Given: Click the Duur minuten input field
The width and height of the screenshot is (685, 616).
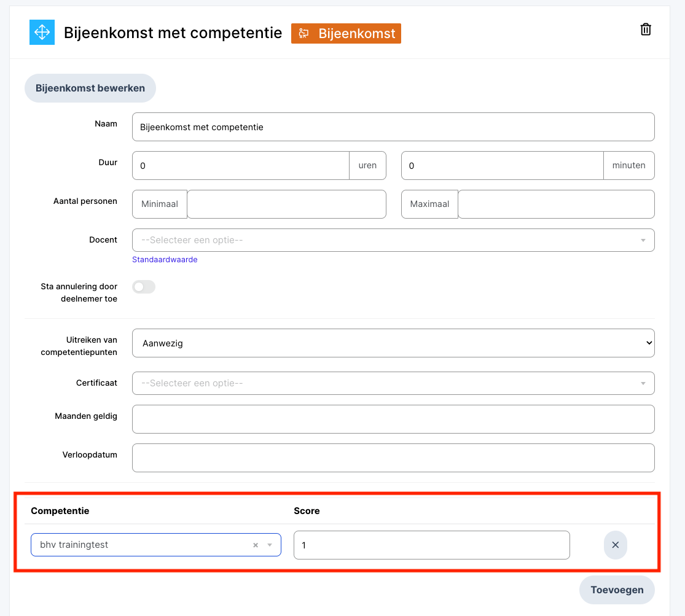Looking at the screenshot, I should (x=502, y=166).
